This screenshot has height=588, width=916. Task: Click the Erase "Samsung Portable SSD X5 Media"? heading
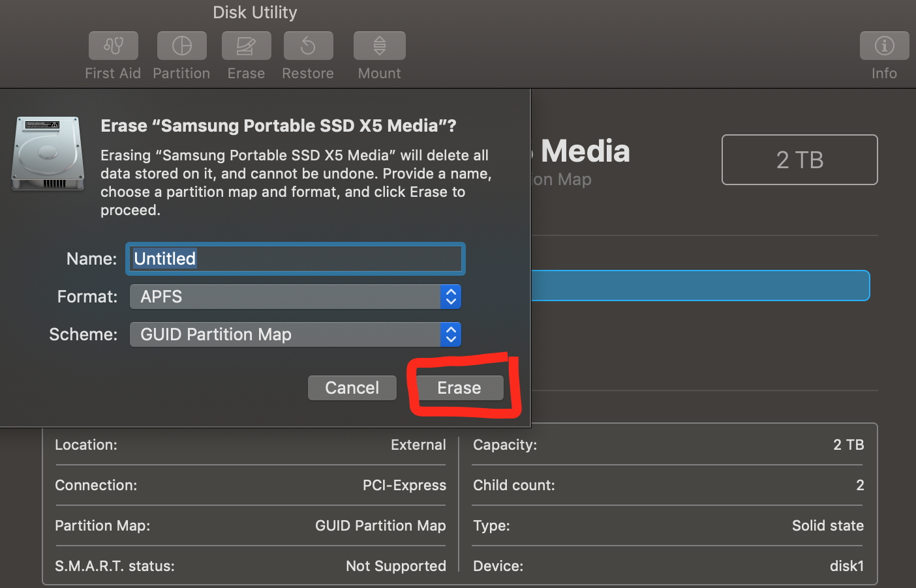click(279, 126)
